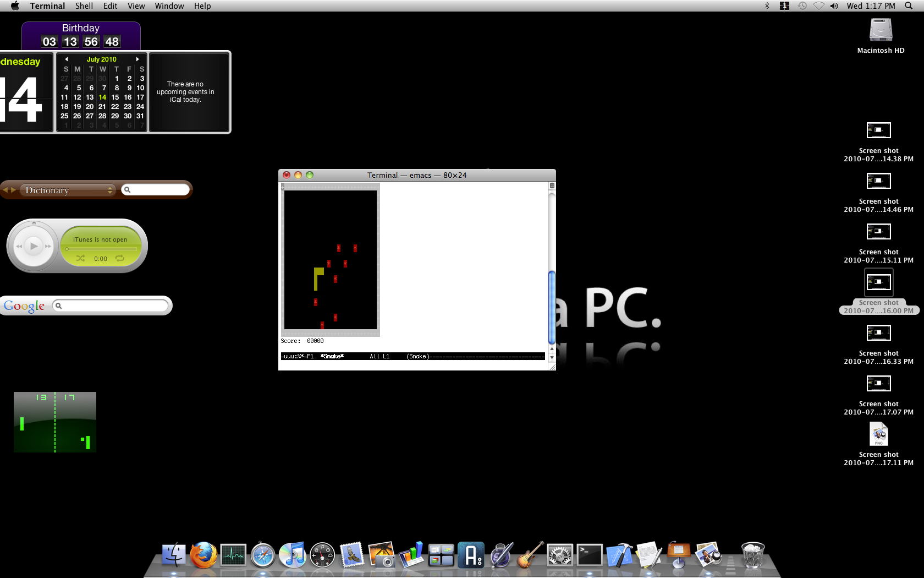The image size is (924, 578).
Task: Open the Shell menu in the menu bar
Action: click(x=84, y=6)
